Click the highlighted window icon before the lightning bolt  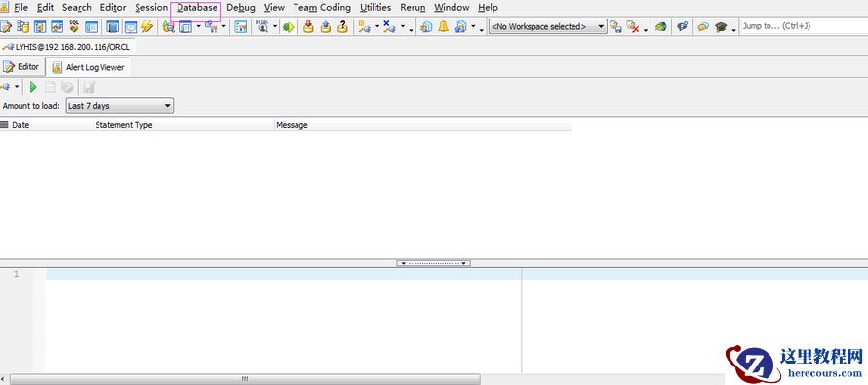point(130,26)
